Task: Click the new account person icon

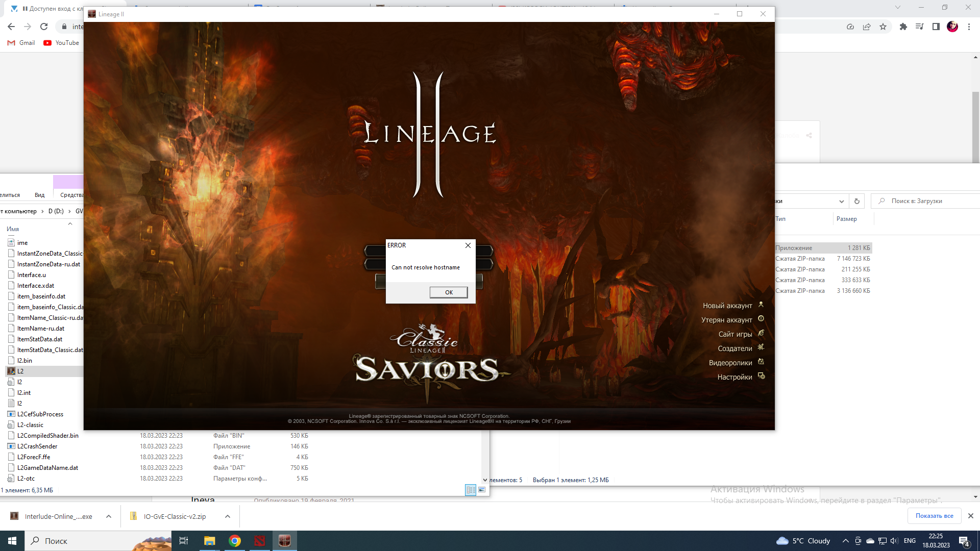Action: pyautogui.click(x=761, y=305)
